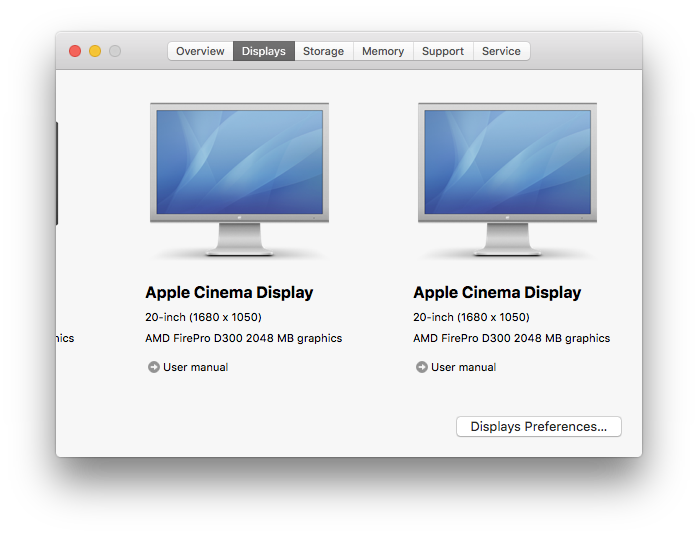Viewport: 698px width, 537px height.
Task: Open User manual link for right Cinema Display
Action: [463, 367]
